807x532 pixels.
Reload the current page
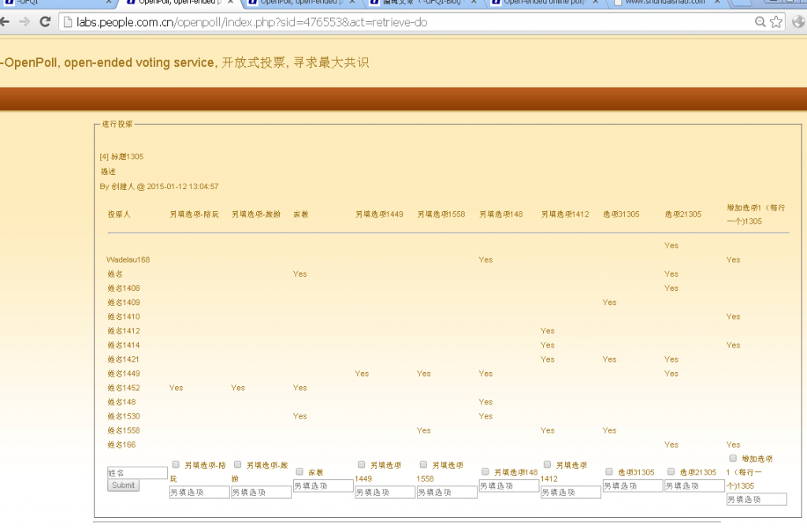pyautogui.click(x=45, y=23)
